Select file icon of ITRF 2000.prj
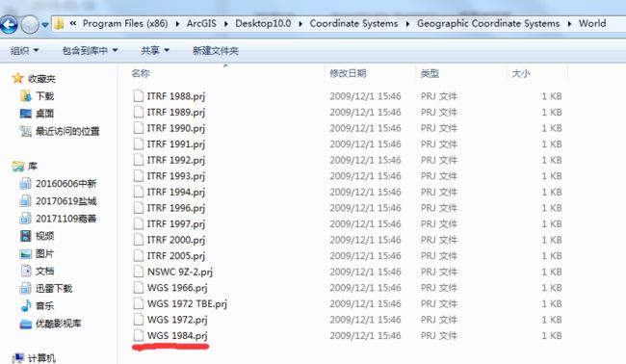The width and height of the screenshot is (626, 364). pyautogui.click(x=138, y=240)
